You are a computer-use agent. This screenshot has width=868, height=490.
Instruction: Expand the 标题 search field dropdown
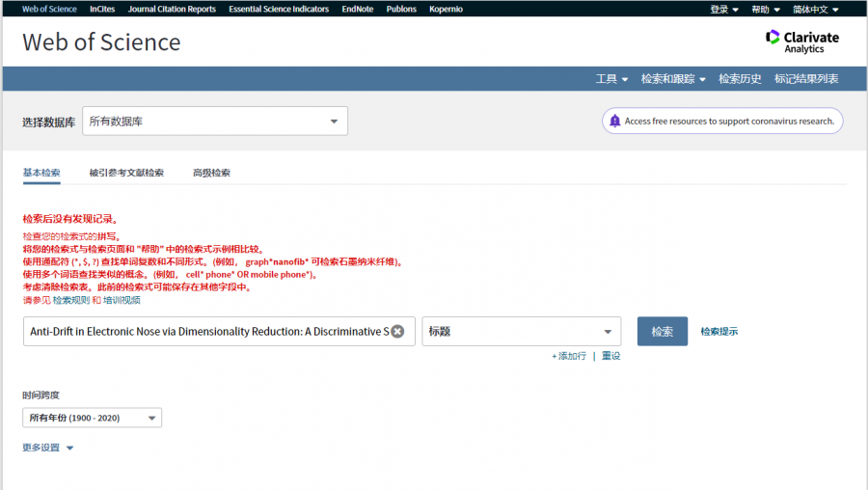tap(521, 332)
